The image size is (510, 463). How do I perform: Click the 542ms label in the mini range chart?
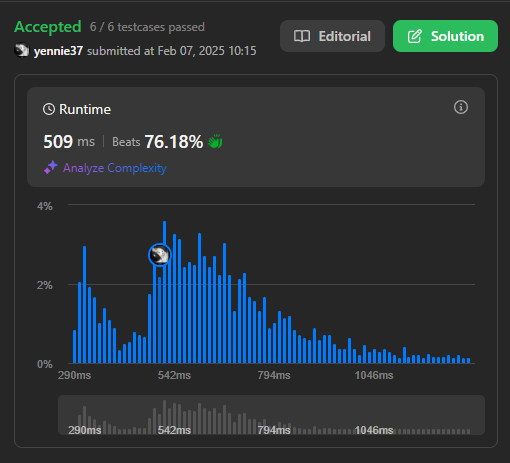(174, 430)
